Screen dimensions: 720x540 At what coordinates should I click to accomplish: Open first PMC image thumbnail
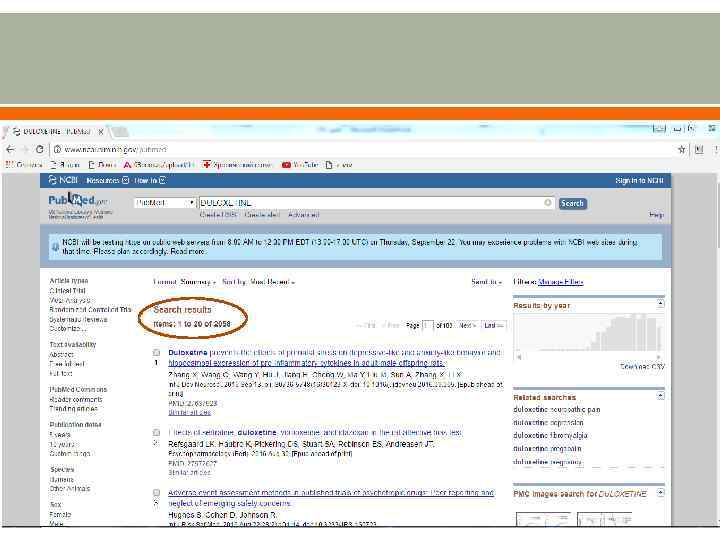[543, 519]
